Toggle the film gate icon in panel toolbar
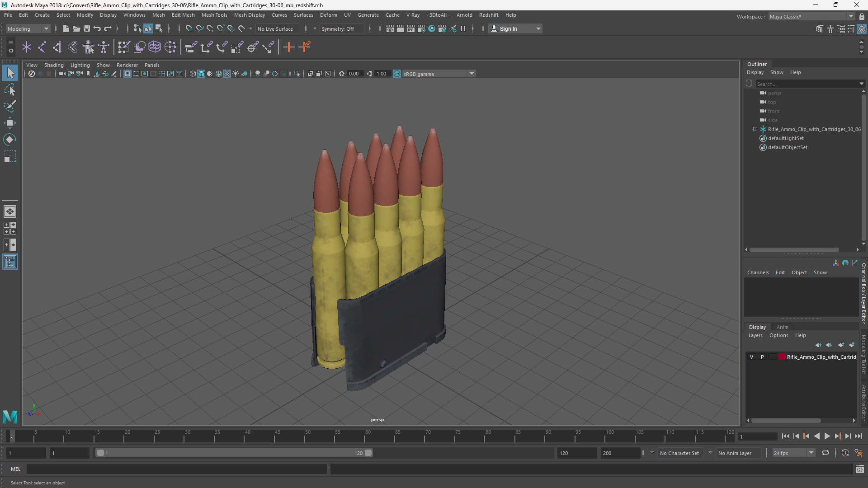Screen dimensions: 868x488 coord(136,74)
